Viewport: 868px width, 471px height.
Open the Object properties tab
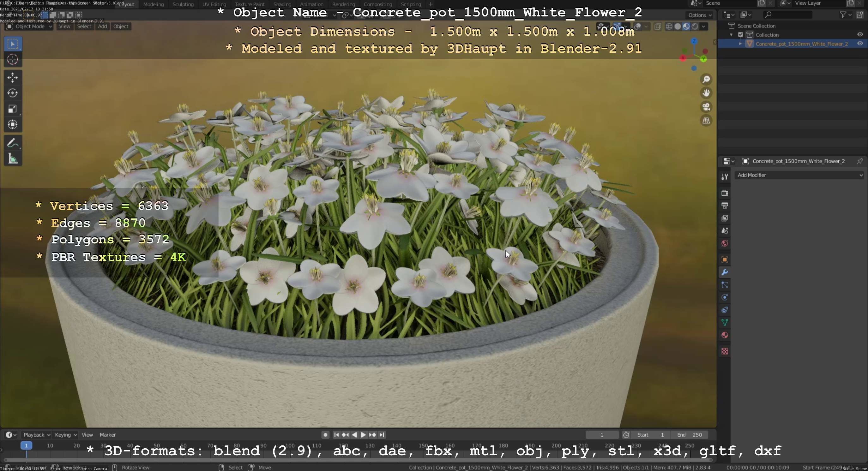point(725,259)
